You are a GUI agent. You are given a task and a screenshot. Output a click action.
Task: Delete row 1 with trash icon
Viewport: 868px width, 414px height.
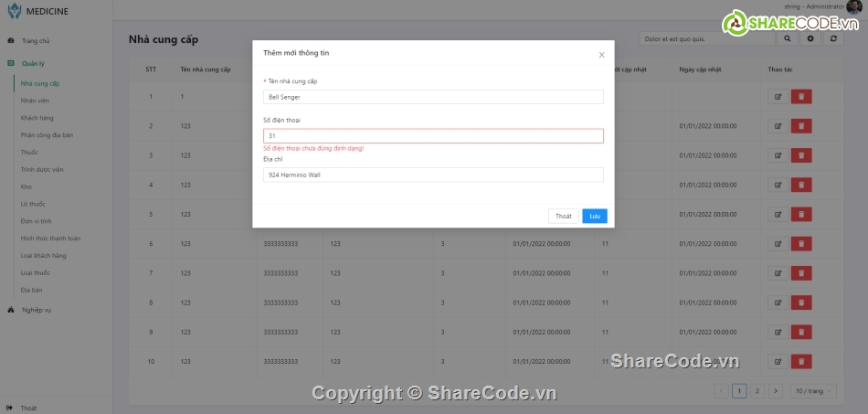click(x=801, y=96)
